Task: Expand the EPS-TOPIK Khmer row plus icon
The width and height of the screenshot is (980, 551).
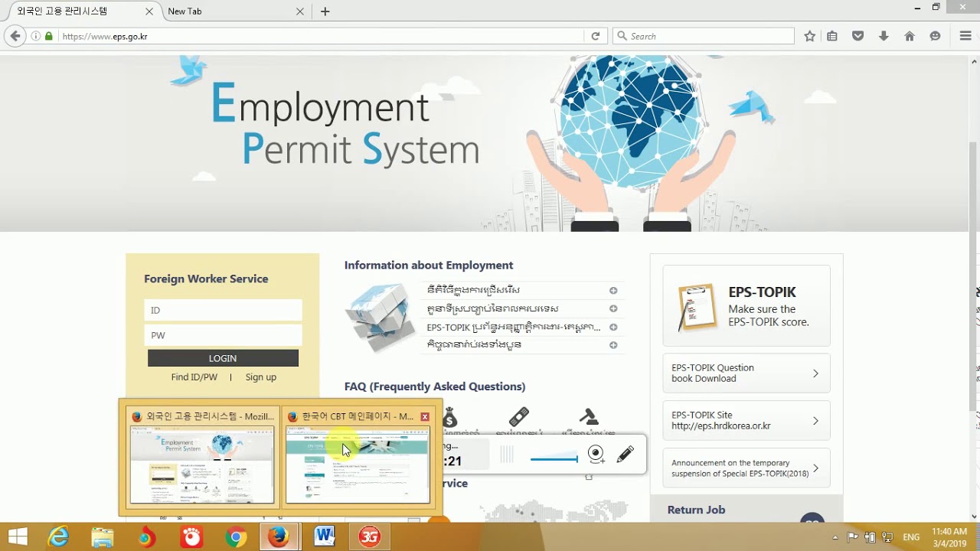Action: click(x=613, y=327)
